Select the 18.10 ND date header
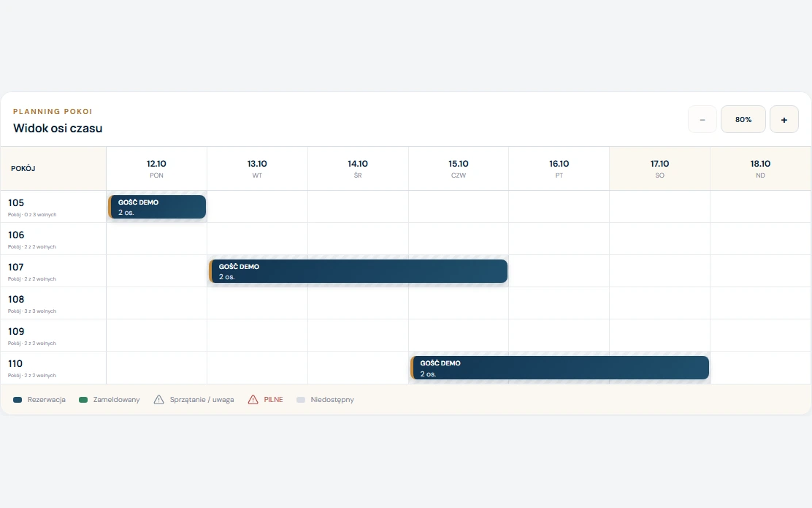Image resolution: width=812 pixels, height=508 pixels. tap(760, 168)
